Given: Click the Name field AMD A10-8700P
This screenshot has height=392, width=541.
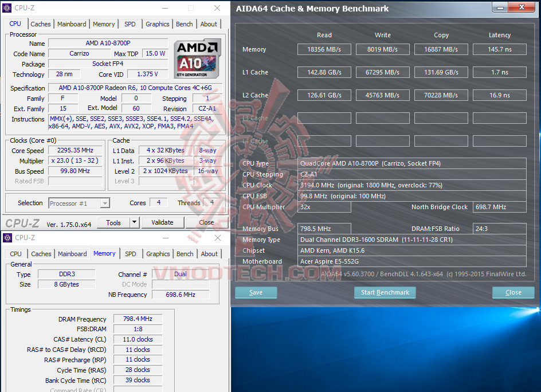Looking at the screenshot, I should pyautogui.click(x=108, y=43).
